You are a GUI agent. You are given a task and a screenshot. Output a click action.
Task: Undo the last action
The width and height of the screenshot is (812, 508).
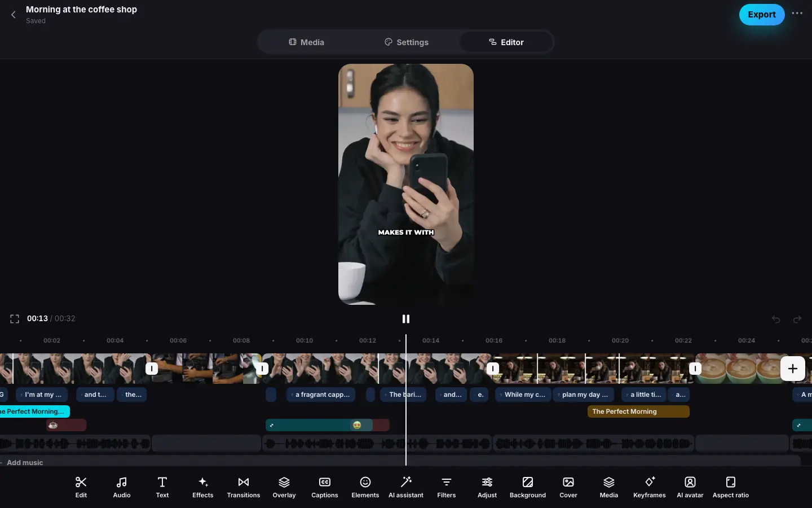pyautogui.click(x=776, y=319)
